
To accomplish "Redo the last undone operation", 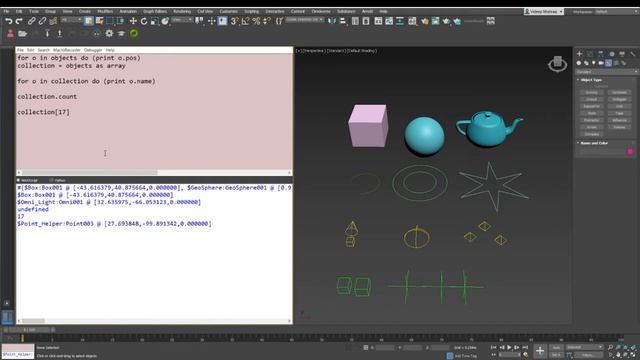I will pyautogui.click(x=19, y=21).
